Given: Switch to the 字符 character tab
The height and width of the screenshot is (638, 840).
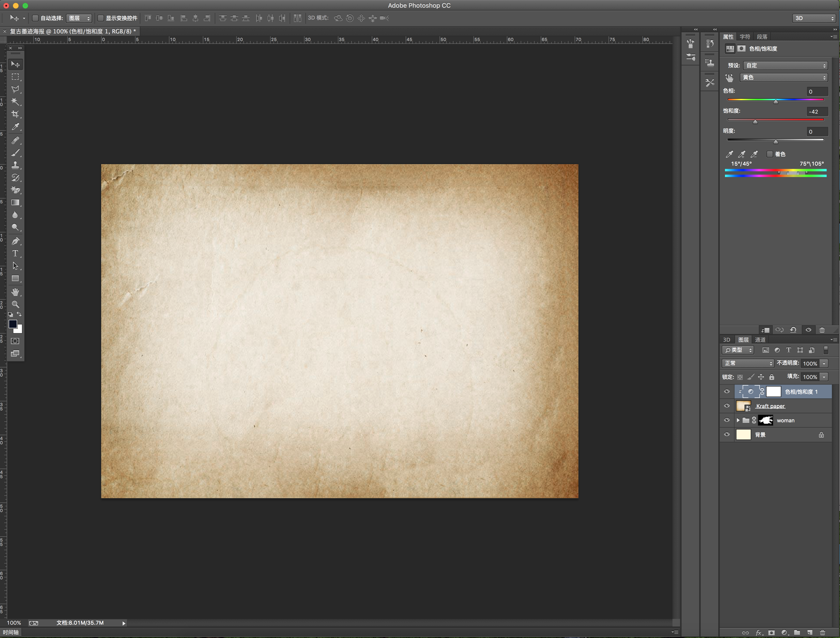Looking at the screenshot, I should click(x=745, y=37).
